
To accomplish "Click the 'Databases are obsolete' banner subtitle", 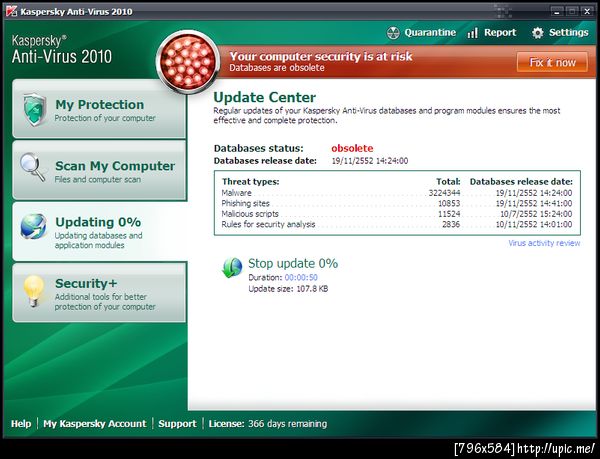I will (277, 68).
